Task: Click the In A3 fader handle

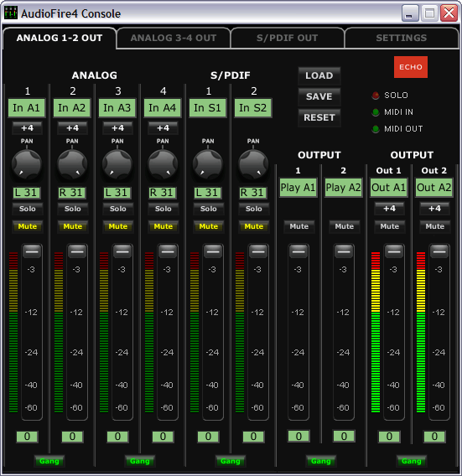Action: pos(122,251)
